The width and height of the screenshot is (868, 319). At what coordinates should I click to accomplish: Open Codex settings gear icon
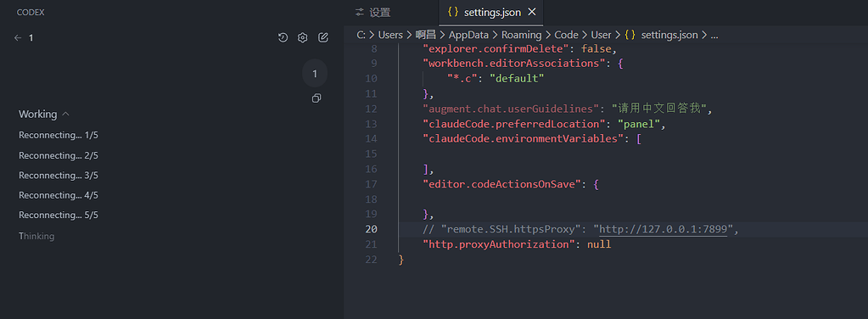coord(302,37)
